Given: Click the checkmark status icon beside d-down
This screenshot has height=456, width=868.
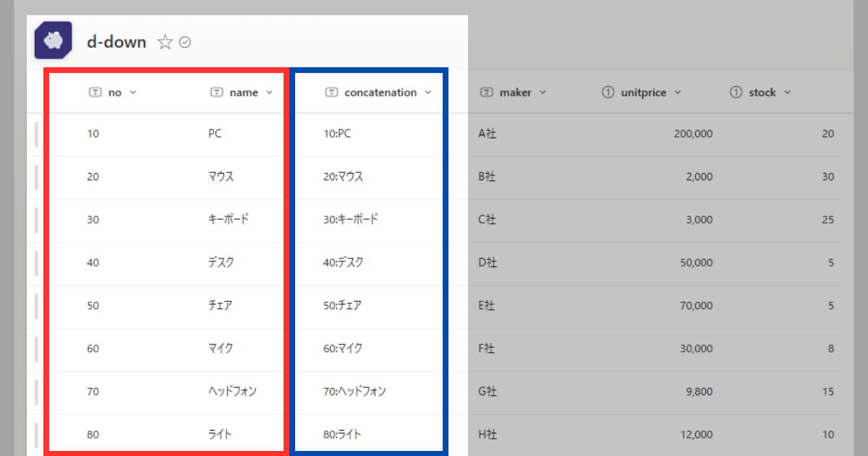Looking at the screenshot, I should pyautogui.click(x=184, y=42).
